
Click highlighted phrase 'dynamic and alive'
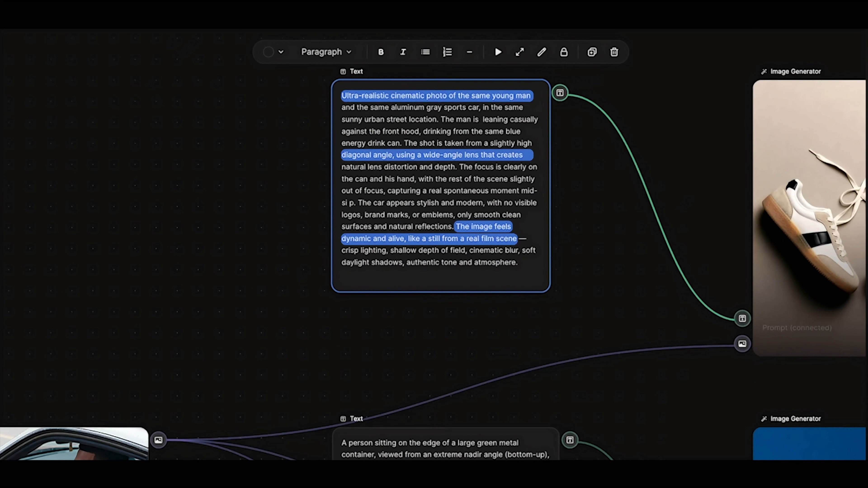(373, 238)
